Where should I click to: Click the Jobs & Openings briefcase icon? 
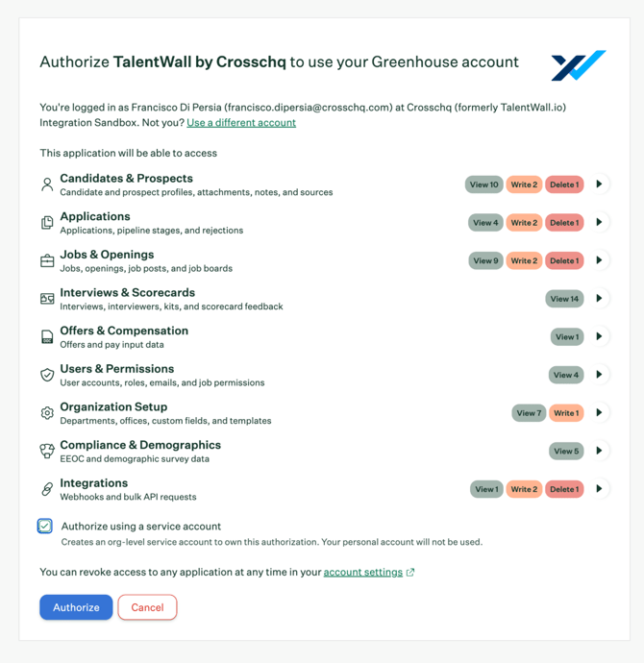pyautogui.click(x=47, y=260)
